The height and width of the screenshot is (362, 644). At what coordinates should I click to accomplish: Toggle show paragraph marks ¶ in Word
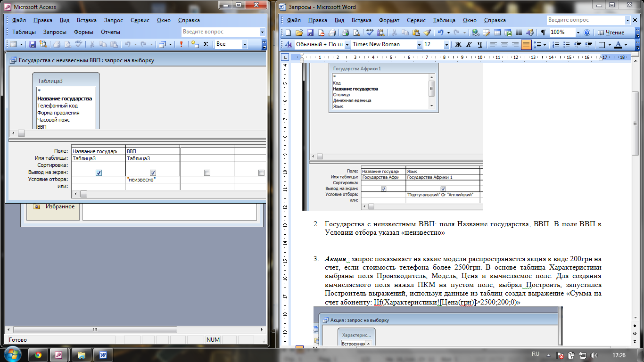544,33
